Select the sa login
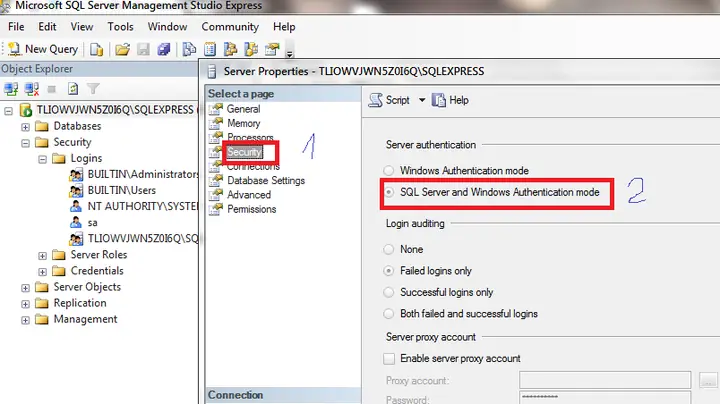 tap(92, 222)
